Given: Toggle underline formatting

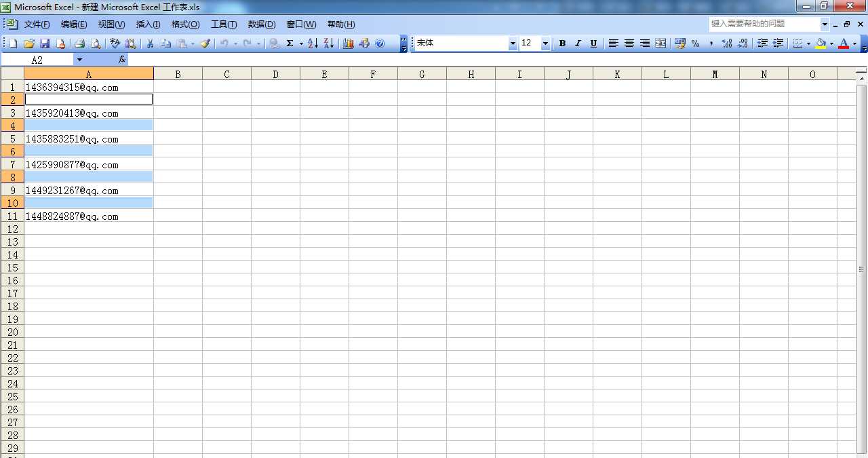Looking at the screenshot, I should (x=593, y=43).
